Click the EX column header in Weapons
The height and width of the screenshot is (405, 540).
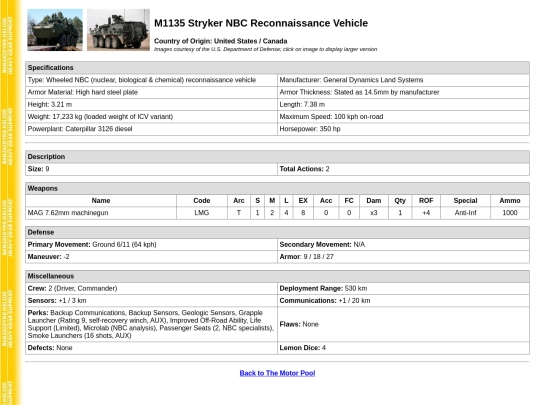303,201
